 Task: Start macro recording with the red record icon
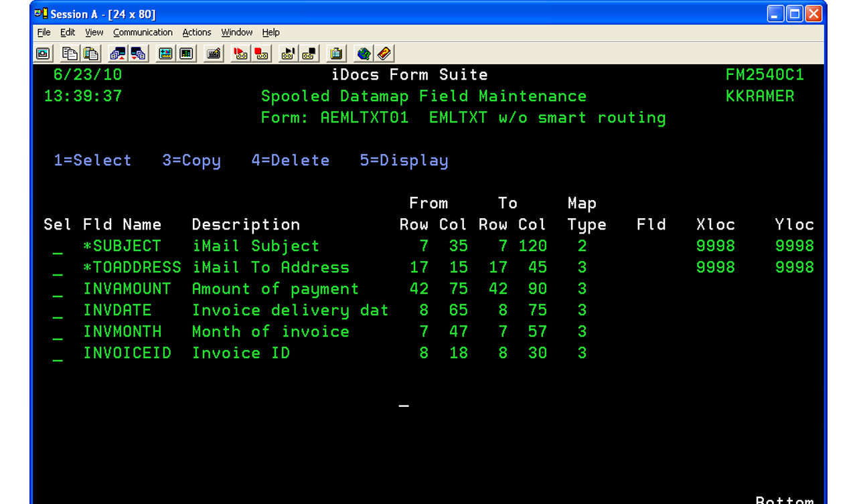[240, 54]
